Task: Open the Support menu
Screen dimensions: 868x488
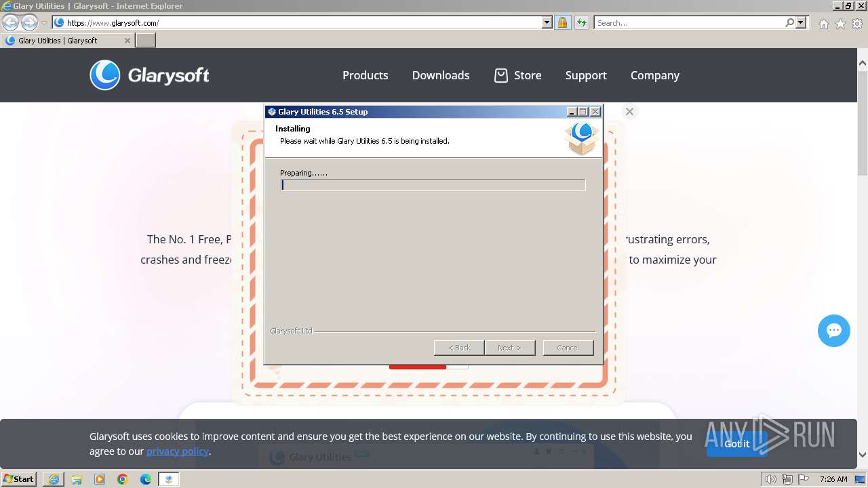Action: [586, 75]
